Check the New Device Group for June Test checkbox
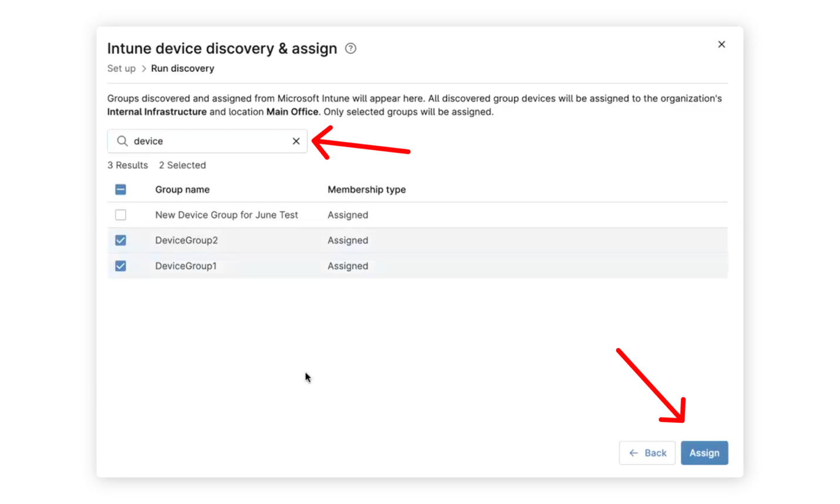The height and width of the screenshot is (504, 840). tap(120, 215)
